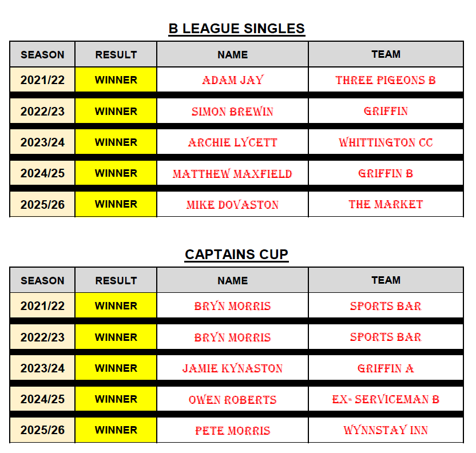Viewport: 476px width, 453px height.
Task: Select the Owen Roberts name cell
Action: (233, 399)
